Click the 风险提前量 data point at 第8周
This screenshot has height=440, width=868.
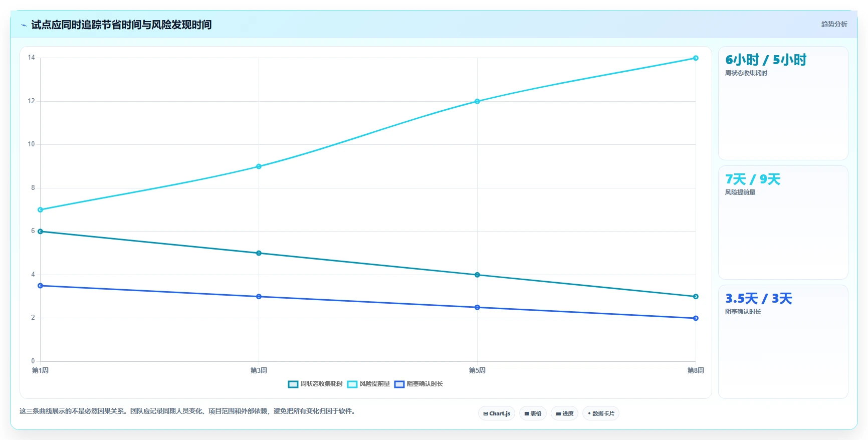pos(696,58)
